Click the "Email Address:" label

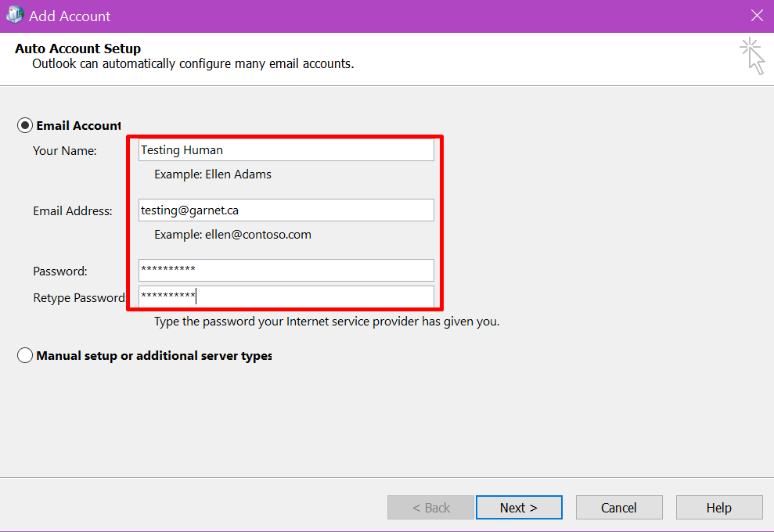pos(73,210)
